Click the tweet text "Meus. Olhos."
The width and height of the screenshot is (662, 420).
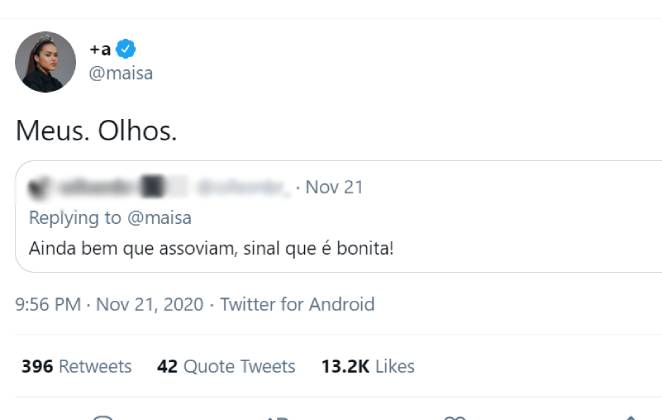click(x=96, y=131)
